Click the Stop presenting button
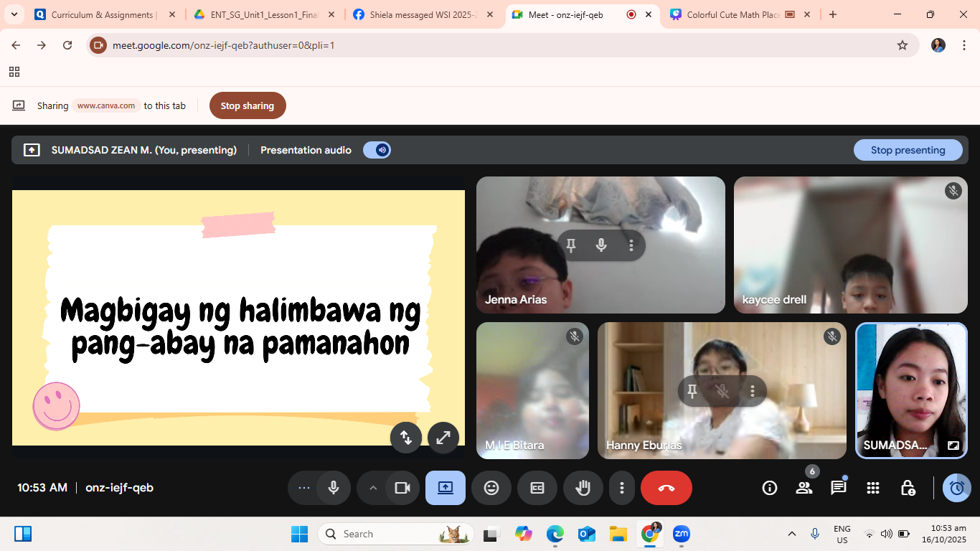The image size is (980, 551). pyautogui.click(x=908, y=150)
